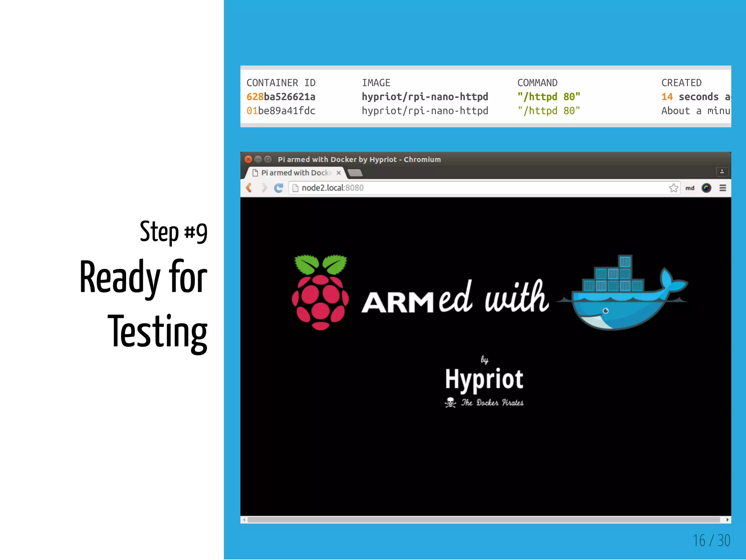
Task: Click the page icon in the address bar
Action: pos(295,188)
